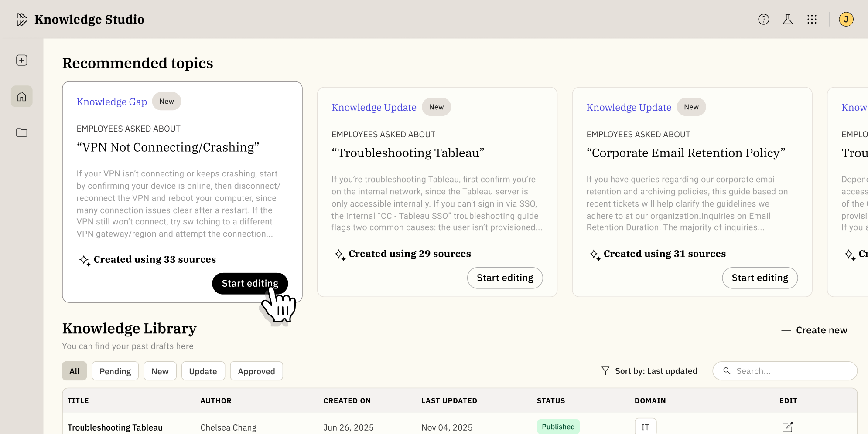Open the edit pencil for Troubleshooting Tableau row
868x434 pixels.
(x=787, y=427)
